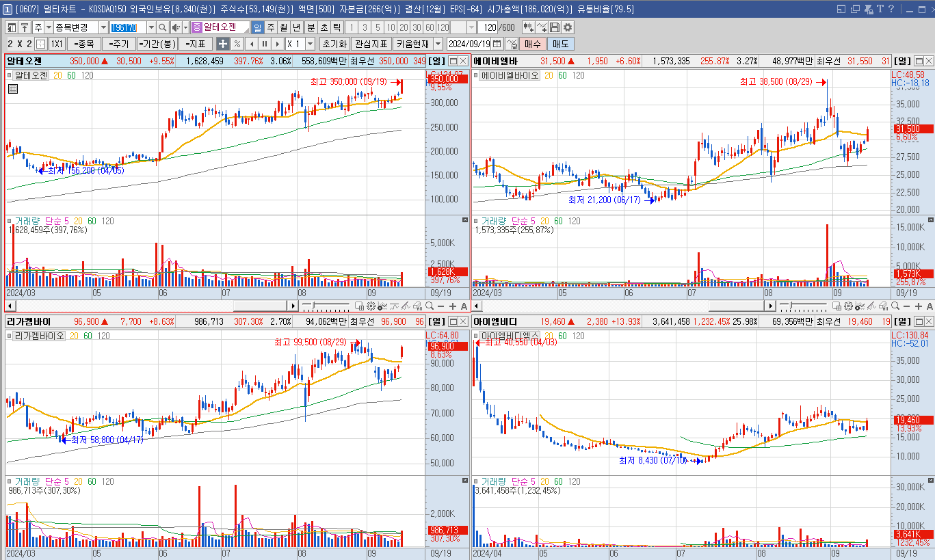Select the 일 daily period toggle
The height and width of the screenshot is (560, 935).
click(x=257, y=27)
